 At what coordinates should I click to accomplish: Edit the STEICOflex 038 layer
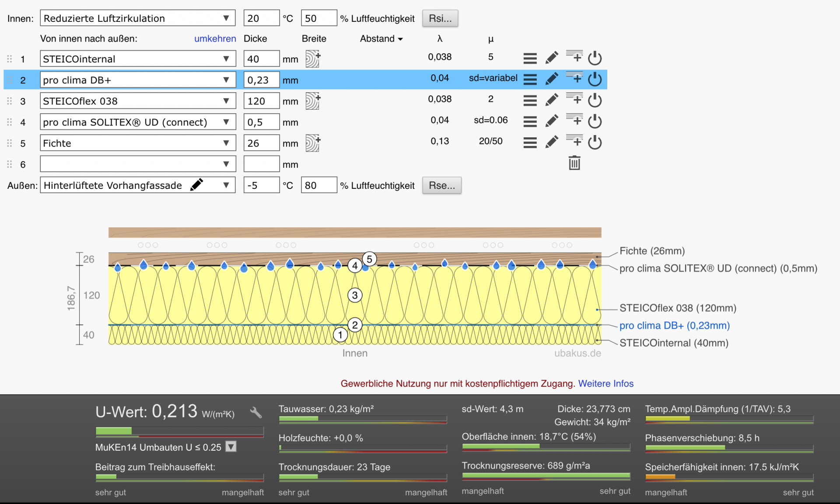(552, 100)
